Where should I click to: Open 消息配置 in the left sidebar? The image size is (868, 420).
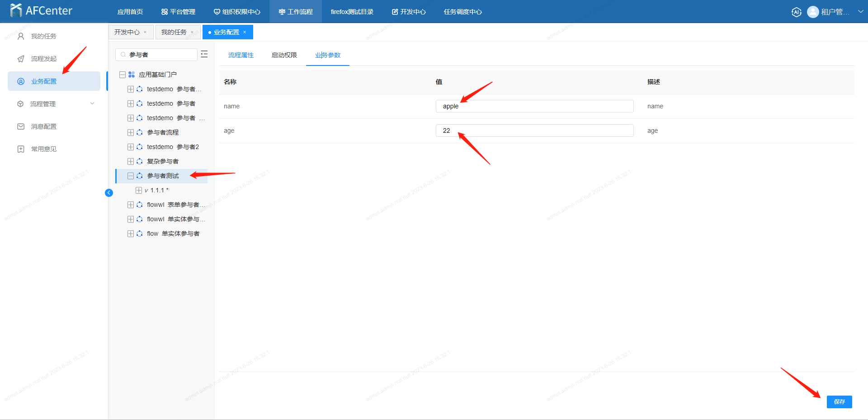(x=43, y=126)
